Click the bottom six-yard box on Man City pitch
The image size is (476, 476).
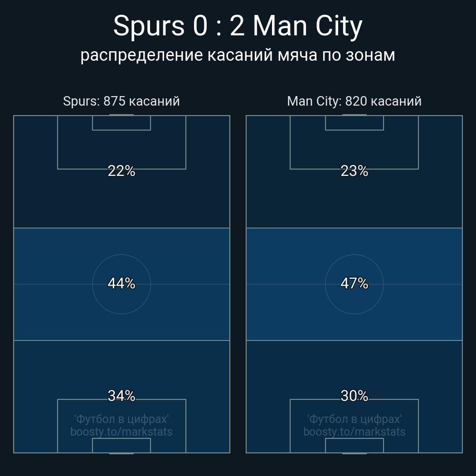click(354, 445)
